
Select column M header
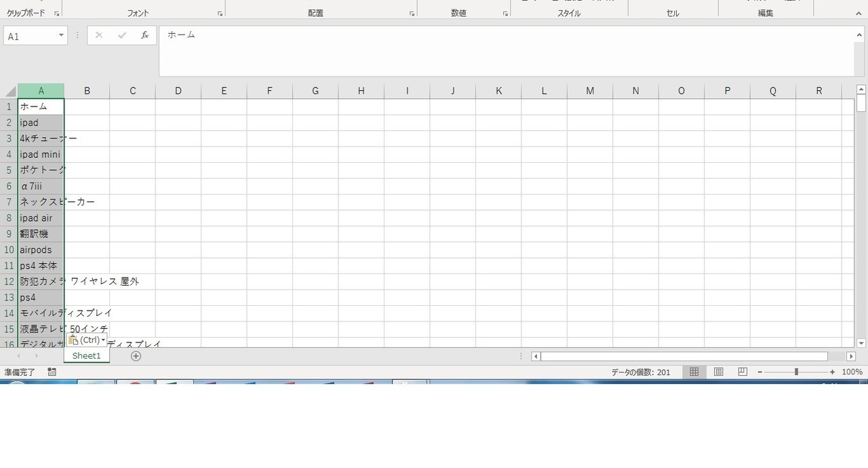point(590,91)
